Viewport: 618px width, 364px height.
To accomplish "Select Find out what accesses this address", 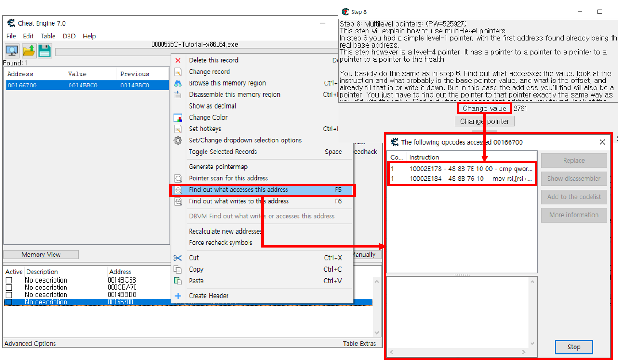I will [262, 190].
